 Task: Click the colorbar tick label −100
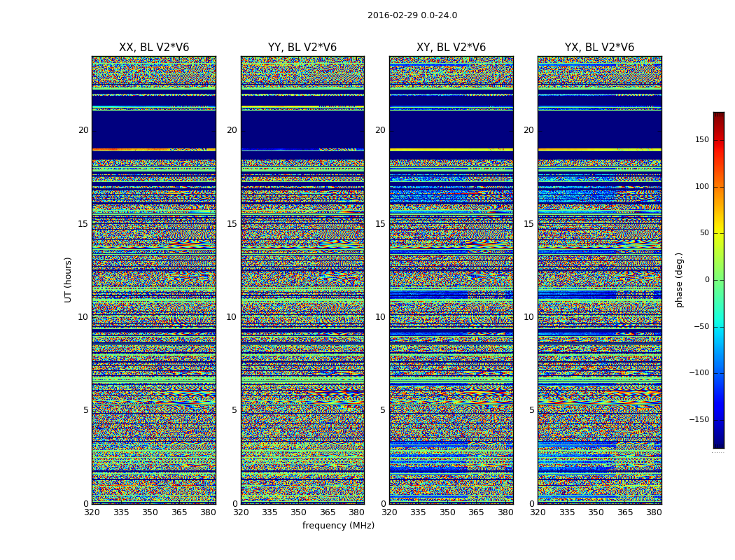click(698, 373)
